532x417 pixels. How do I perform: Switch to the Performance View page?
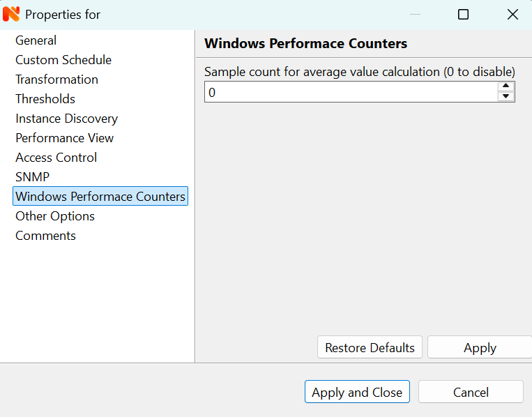[65, 138]
